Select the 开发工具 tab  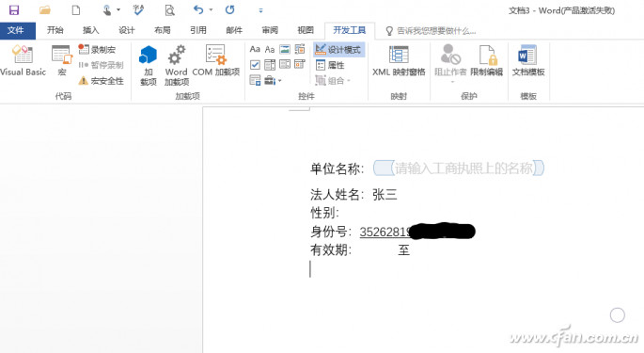pos(350,30)
